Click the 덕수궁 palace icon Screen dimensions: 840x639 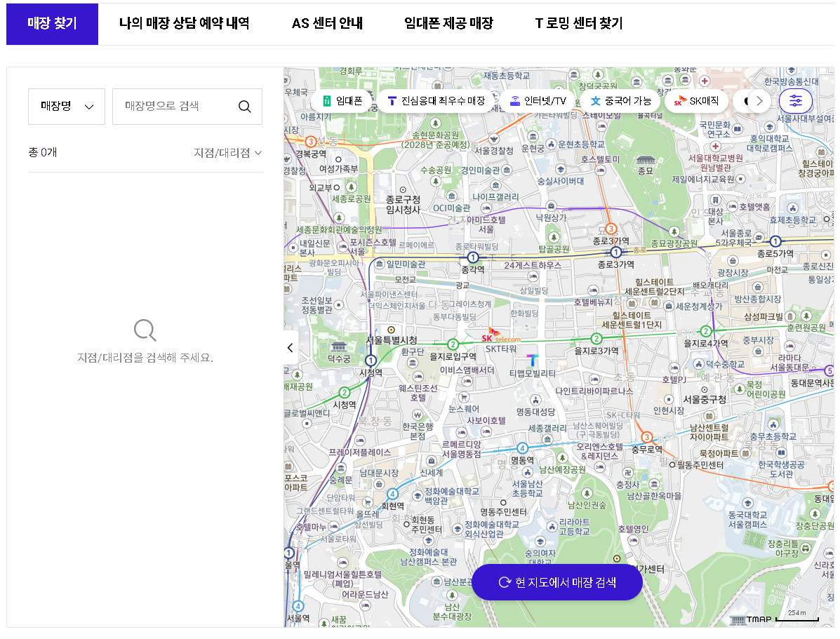pos(338,346)
